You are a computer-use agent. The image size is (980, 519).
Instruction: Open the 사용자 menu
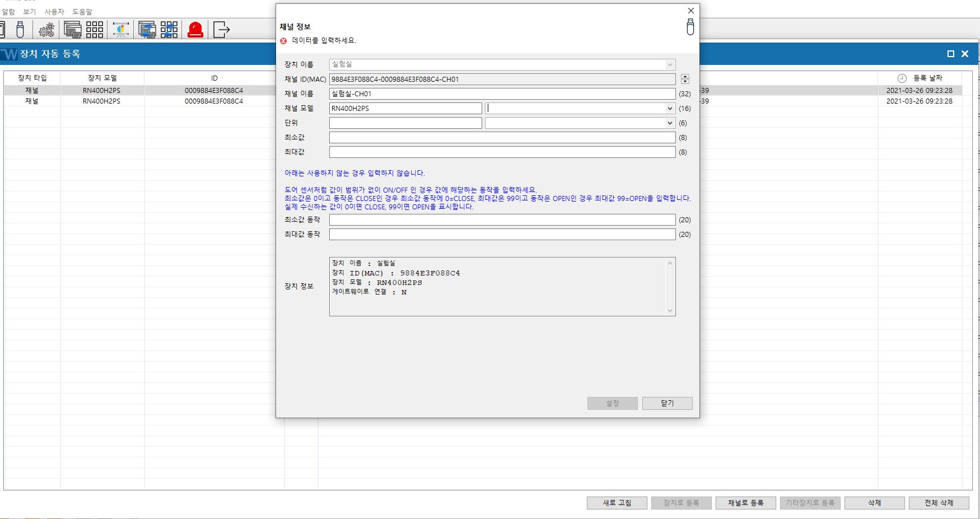54,11
